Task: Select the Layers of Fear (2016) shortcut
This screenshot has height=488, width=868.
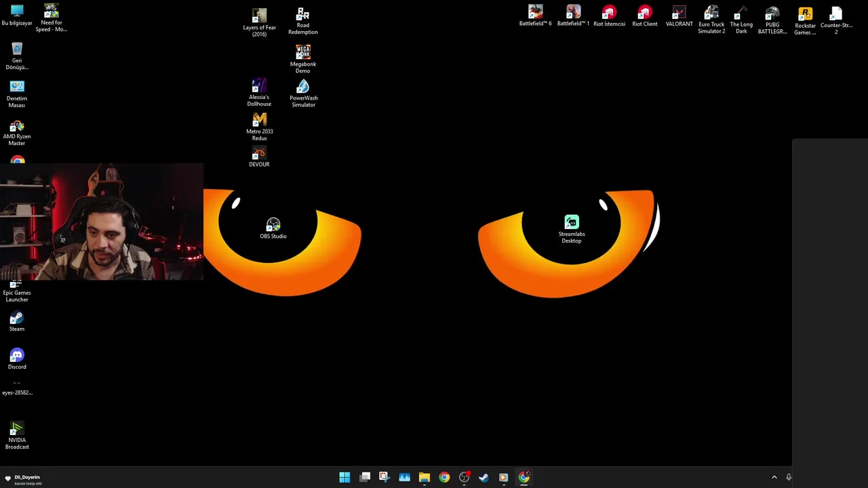Action: click(x=259, y=22)
